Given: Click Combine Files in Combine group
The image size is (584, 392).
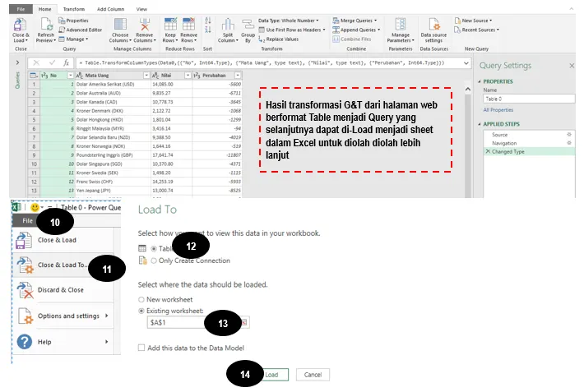Looking at the screenshot, I should point(352,39).
